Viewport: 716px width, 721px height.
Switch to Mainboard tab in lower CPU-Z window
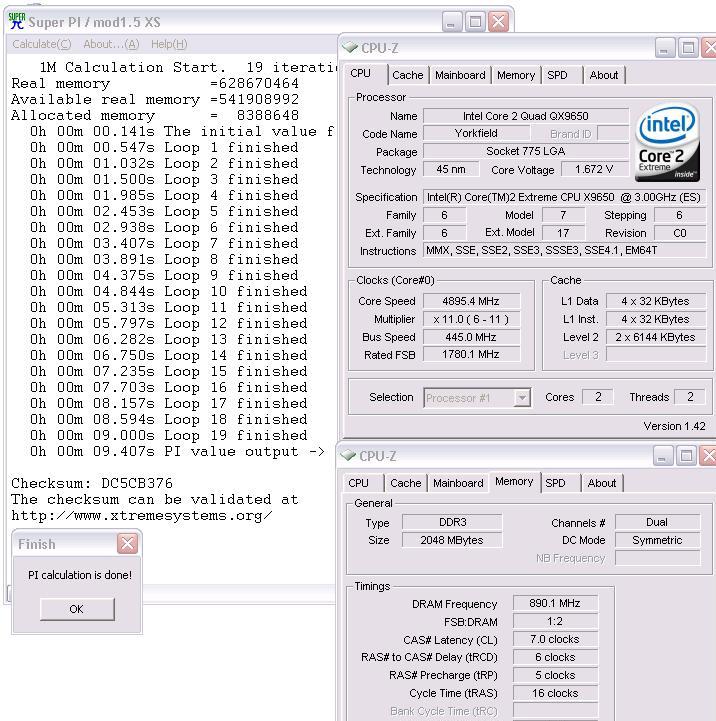coord(458,483)
